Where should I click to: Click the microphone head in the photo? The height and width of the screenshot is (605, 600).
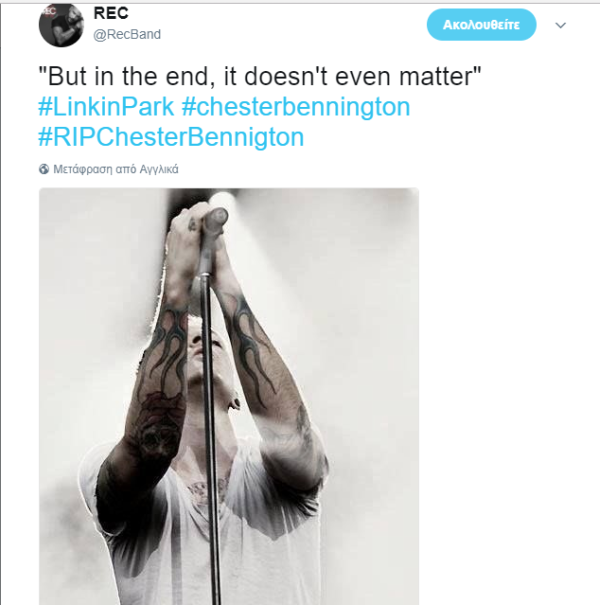coord(215,215)
